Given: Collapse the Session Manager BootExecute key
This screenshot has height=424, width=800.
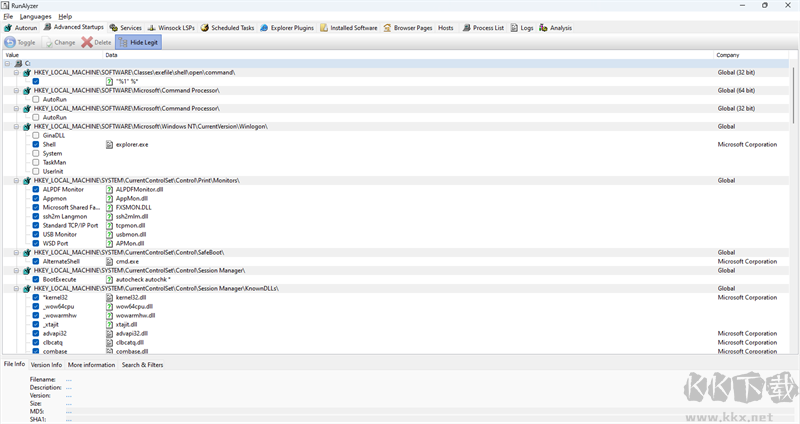Looking at the screenshot, I should [16, 270].
